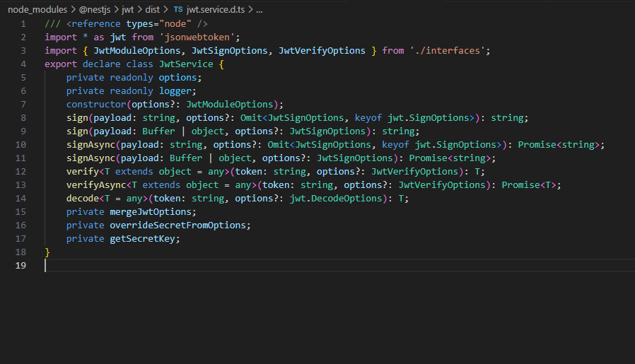The width and height of the screenshot is (635, 364).
Task: Select line number 19
Action: tap(21, 265)
